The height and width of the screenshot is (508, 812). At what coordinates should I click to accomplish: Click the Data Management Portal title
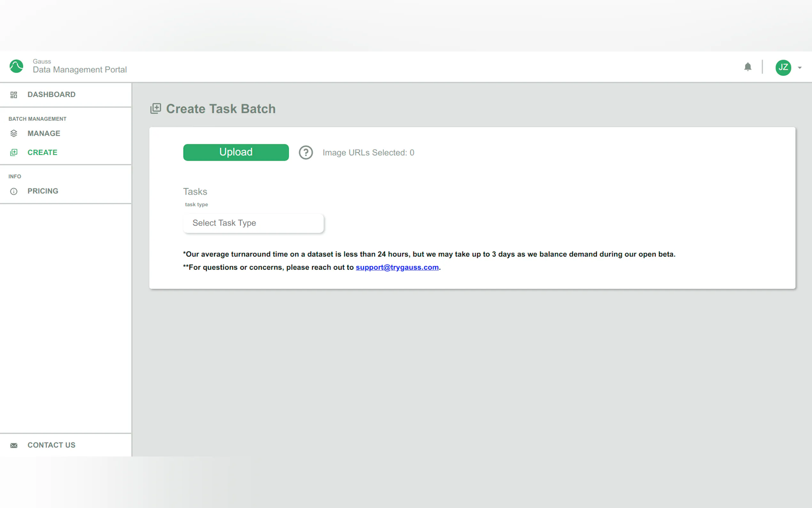pyautogui.click(x=80, y=69)
